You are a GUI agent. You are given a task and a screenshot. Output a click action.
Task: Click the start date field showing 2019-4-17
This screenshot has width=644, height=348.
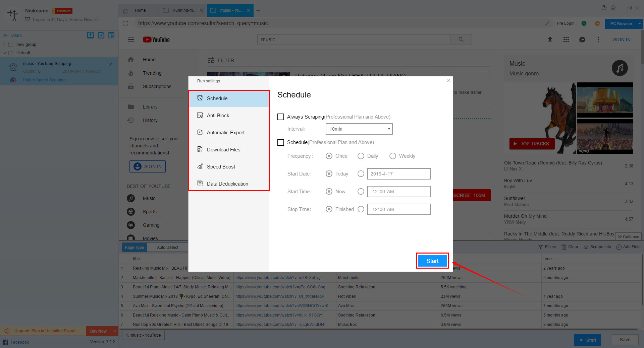point(399,174)
